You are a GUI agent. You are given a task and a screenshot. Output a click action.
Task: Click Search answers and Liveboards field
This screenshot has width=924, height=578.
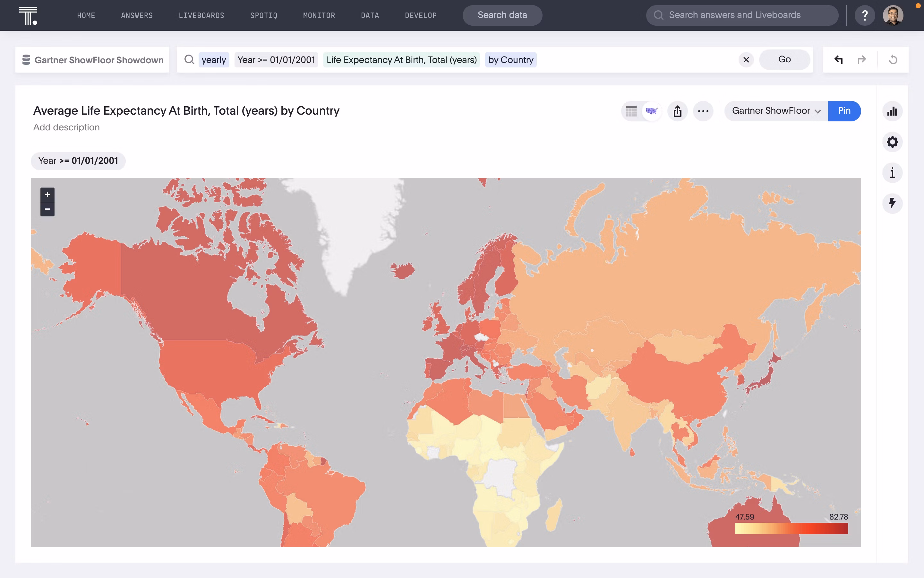742,15
